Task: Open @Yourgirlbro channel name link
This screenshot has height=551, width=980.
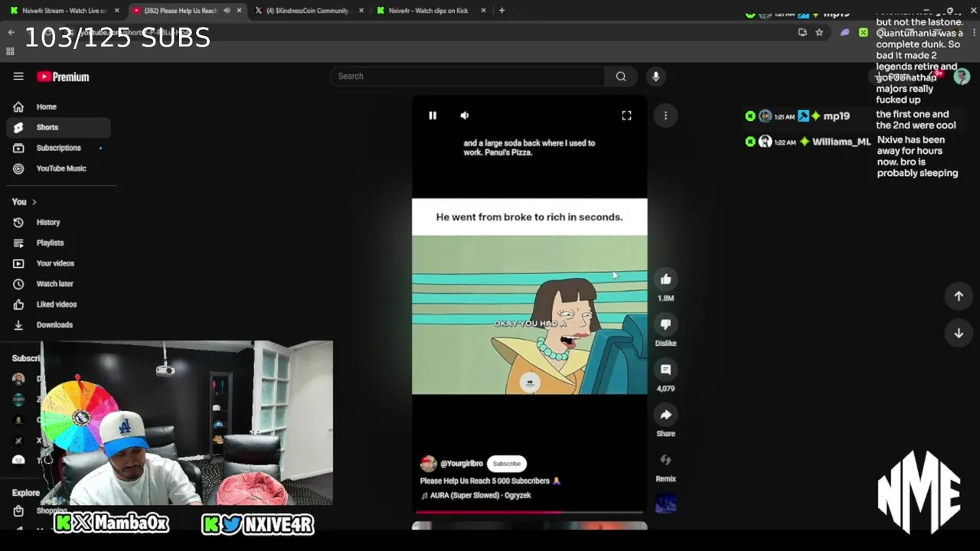Action: (x=461, y=464)
